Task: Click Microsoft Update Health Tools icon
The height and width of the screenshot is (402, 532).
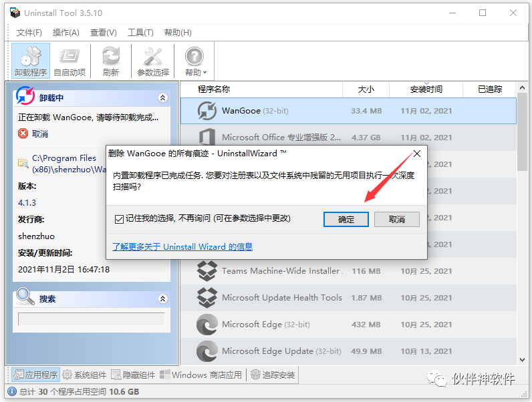Action: click(207, 298)
